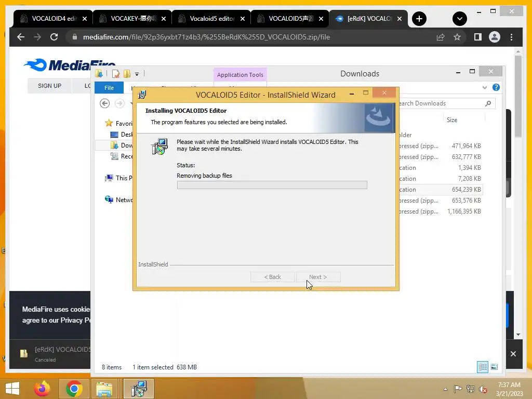Viewport: 532px width, 399px height.
Task: Open the Windows Start button
Action: (12, 389)
